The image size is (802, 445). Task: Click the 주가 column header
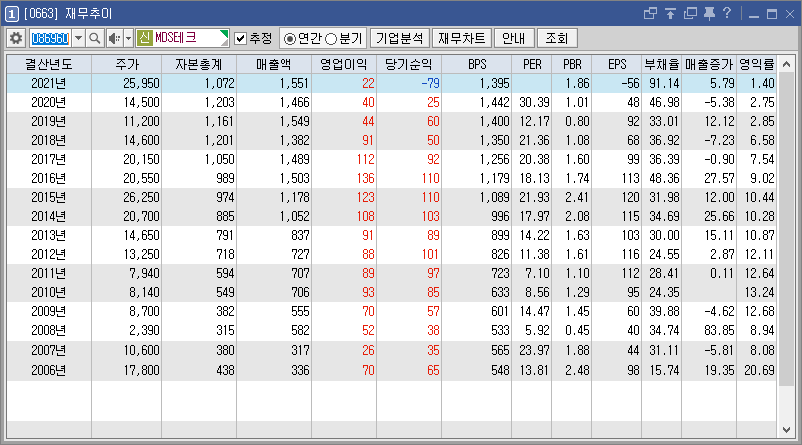126,64
